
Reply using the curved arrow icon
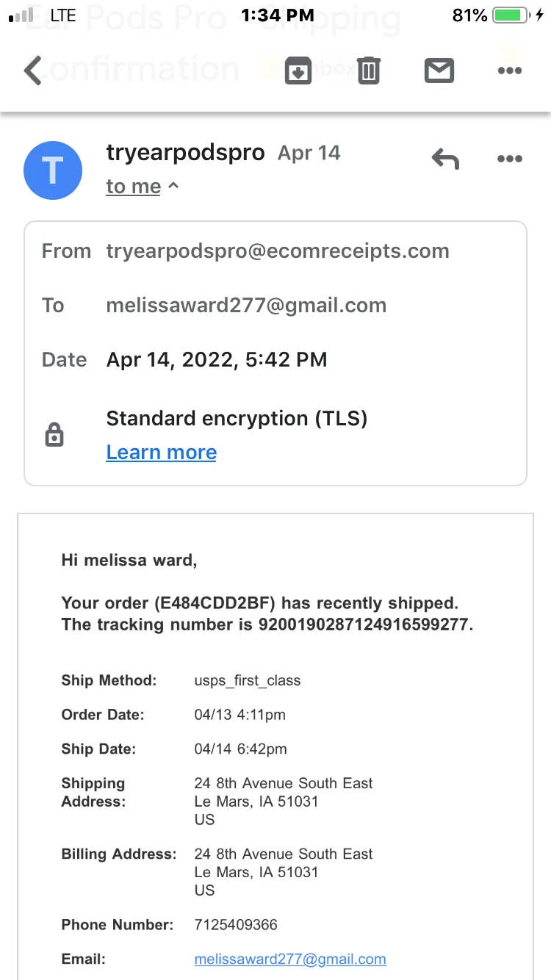coord(445,158)
